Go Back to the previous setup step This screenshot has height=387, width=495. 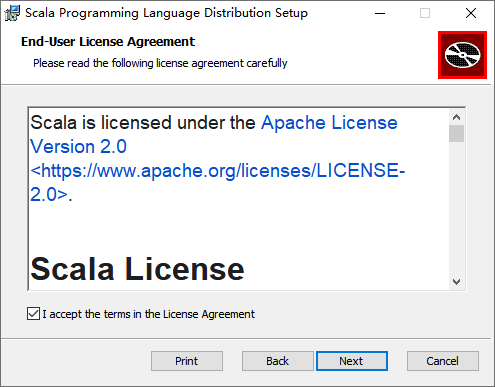278,361
